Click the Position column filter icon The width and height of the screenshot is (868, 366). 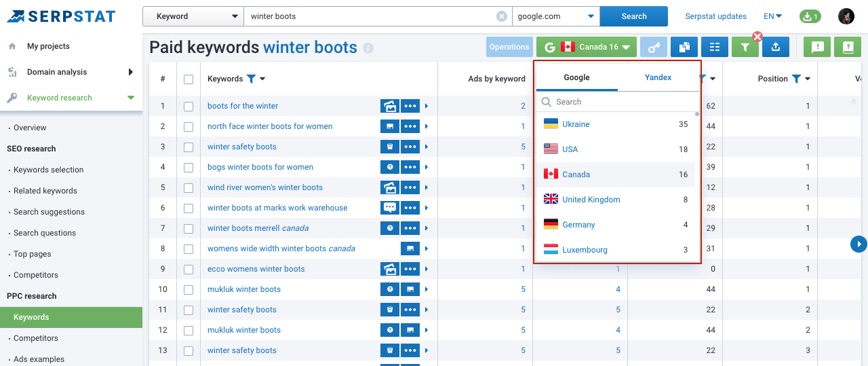pos(796,79)
